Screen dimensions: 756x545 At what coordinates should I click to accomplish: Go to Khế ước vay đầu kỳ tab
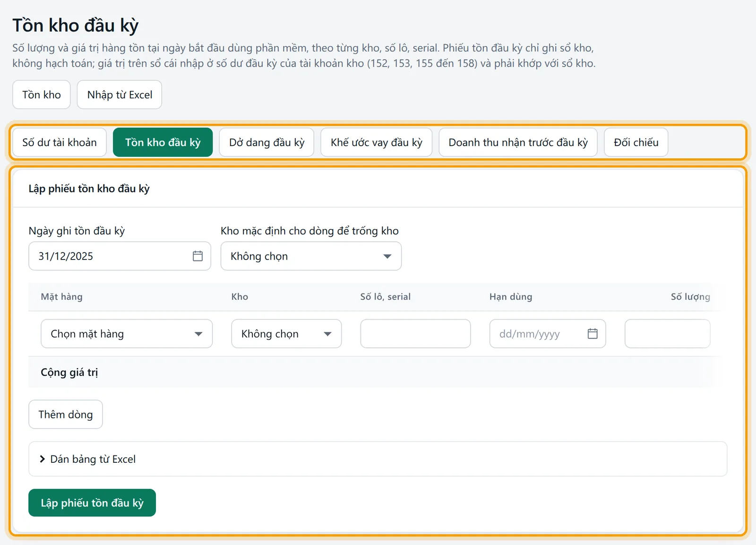376,142
